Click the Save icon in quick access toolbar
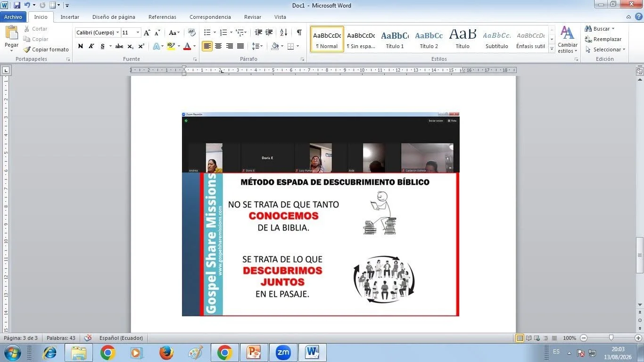The image size is (644, 362). pyautogui.click(x=17, y=5)
